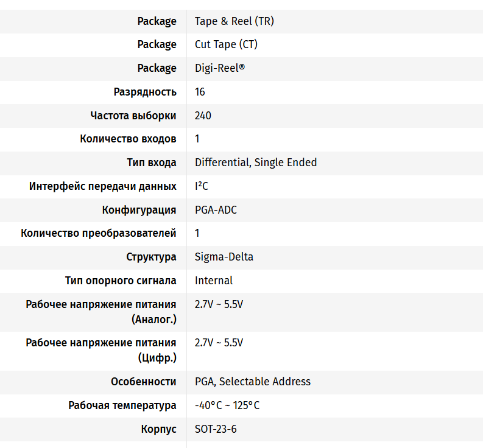The image size is (483, 448).
Task: Click the "Internal" reference type value
Action: tap(214, 281)
